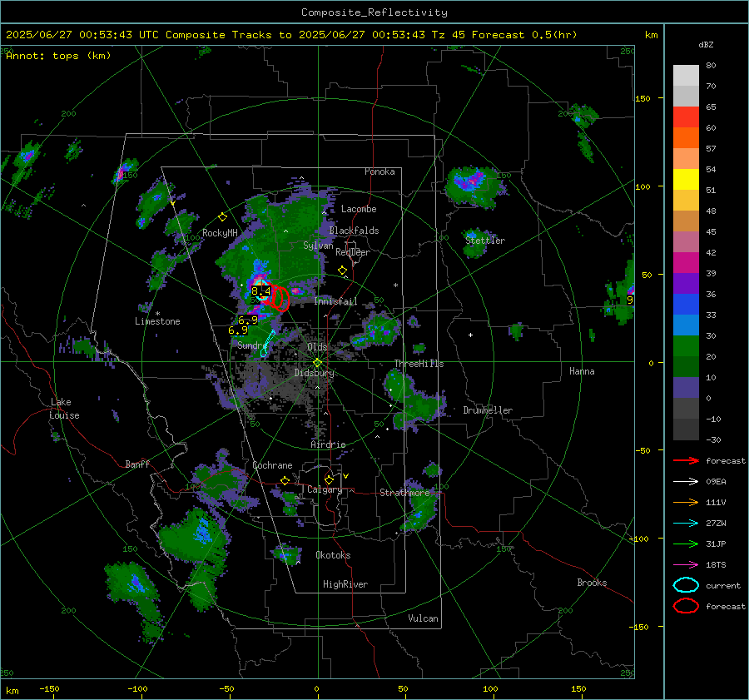Click the bright green swatch below 30
Image resolution: width=749 pixels, height=700 pixels.
[686, 346]
